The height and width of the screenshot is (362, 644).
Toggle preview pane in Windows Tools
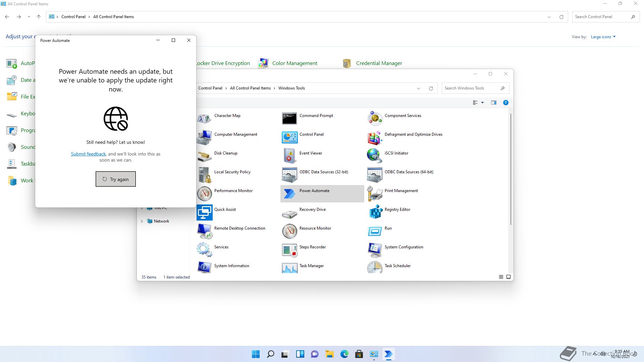coord(493,103)
